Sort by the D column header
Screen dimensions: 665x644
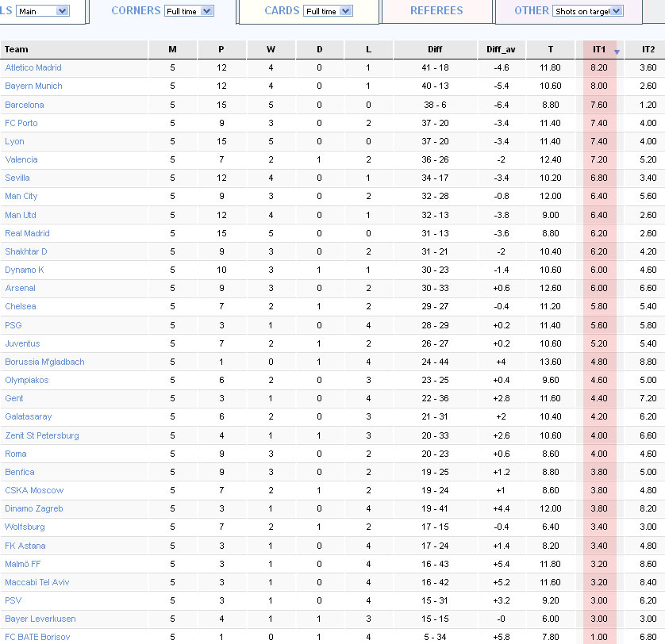pos(320,49)
